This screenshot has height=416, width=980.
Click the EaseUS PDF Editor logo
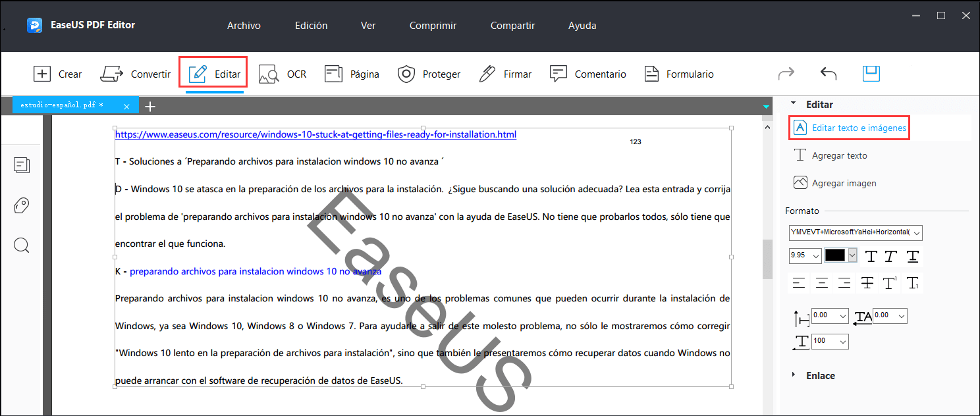34,25
